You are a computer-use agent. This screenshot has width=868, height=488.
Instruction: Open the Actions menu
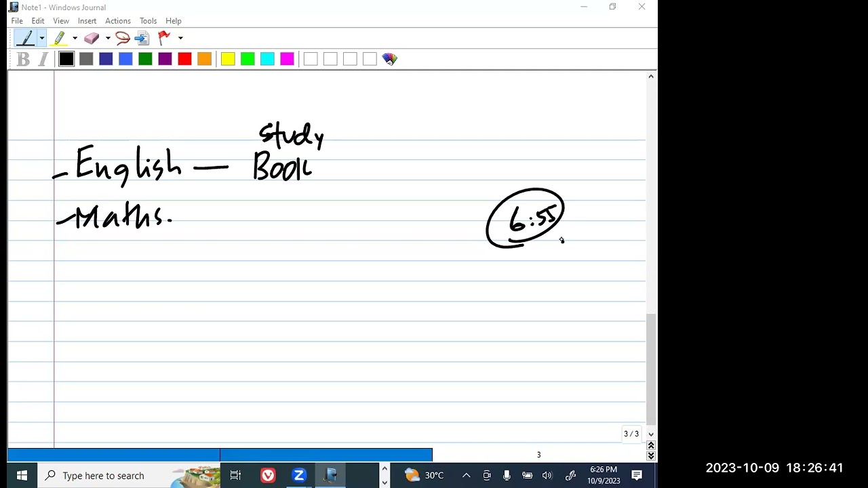[118, 21]
